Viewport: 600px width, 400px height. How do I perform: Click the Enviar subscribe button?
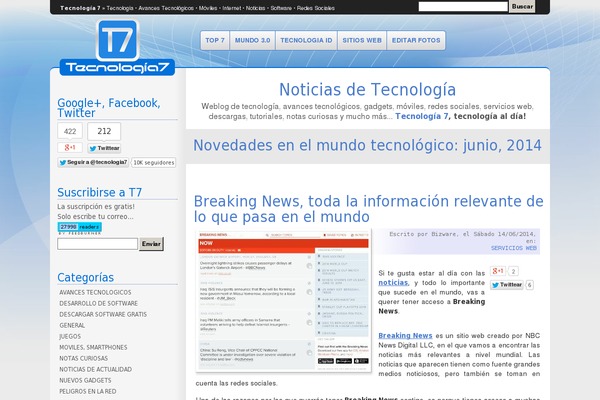point(151,244)
